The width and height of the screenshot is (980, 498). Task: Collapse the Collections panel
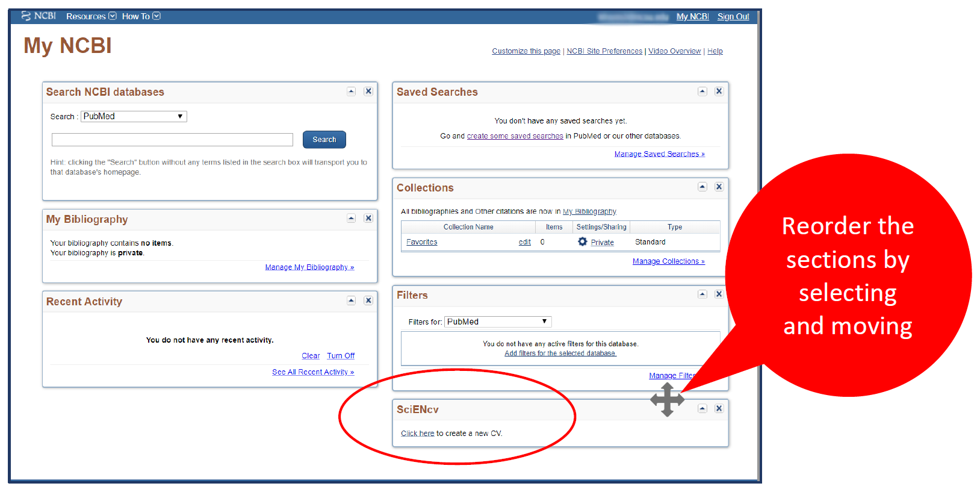(x=702, y=187)
